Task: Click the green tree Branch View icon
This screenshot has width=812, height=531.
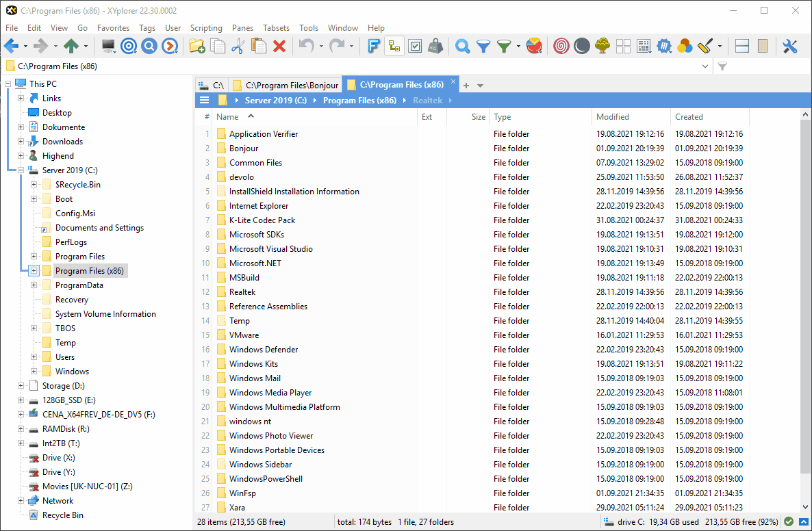Action: [x=602, y=46]
